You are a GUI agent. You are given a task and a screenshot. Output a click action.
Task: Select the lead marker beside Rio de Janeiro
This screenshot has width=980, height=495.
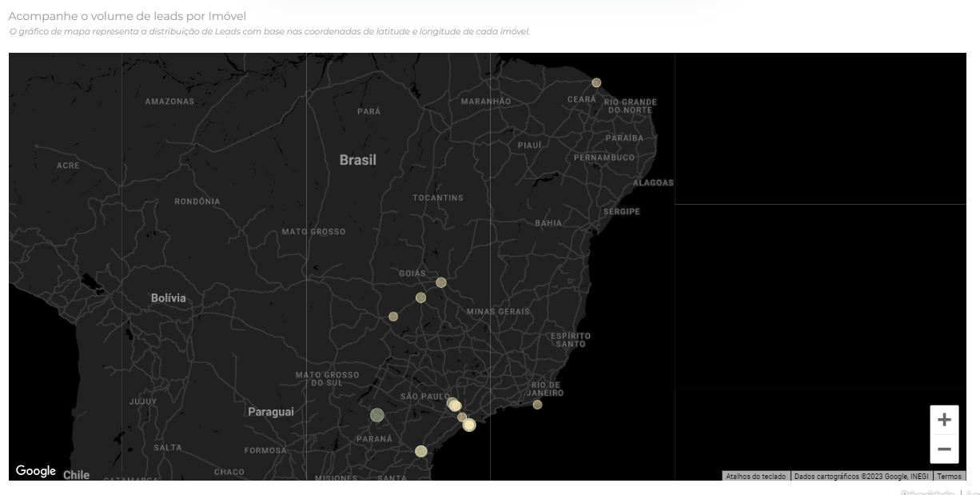point(537,405)
